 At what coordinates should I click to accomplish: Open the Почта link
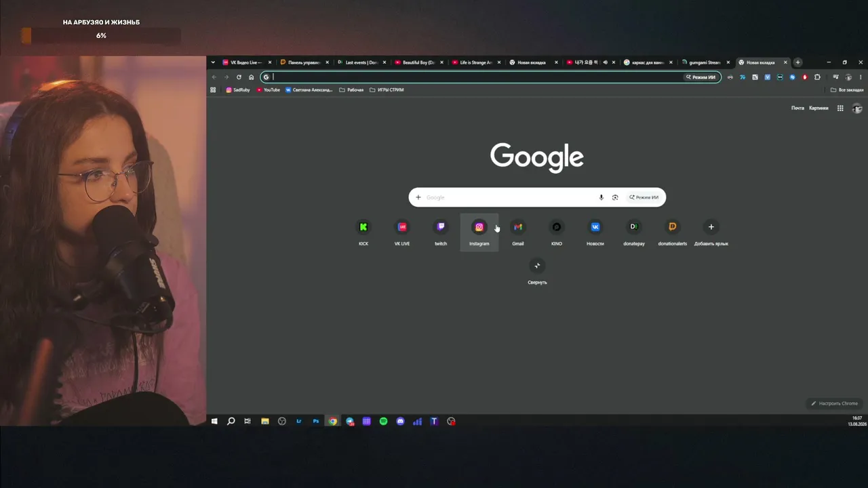click(797, 108)
